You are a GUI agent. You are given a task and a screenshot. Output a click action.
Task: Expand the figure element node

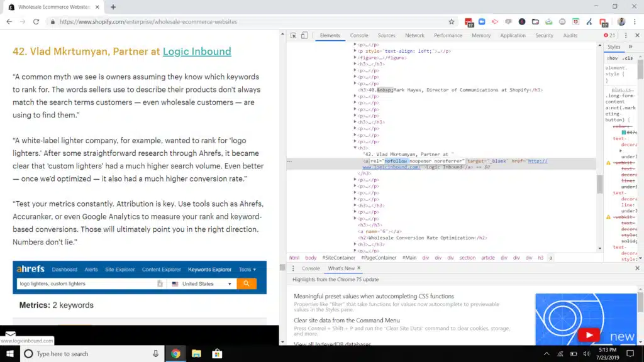(x=355, y=58)
